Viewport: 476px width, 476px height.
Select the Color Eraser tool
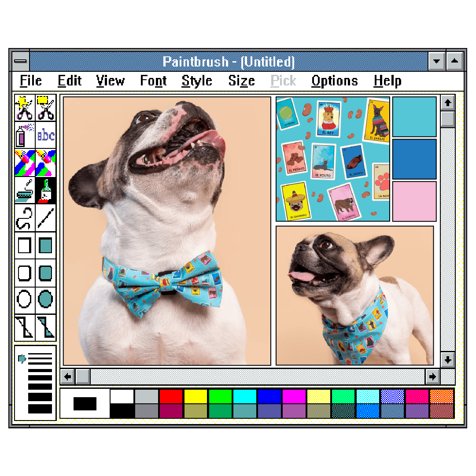click(x=25, y=163)
